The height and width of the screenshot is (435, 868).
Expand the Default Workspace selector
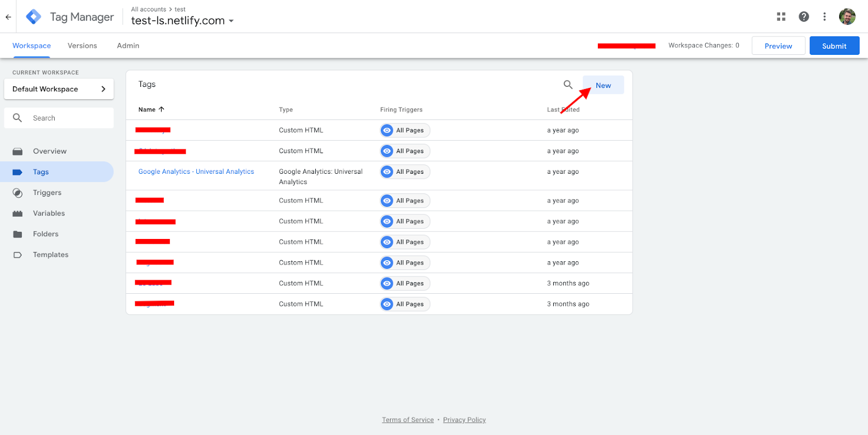pos(59,89)
